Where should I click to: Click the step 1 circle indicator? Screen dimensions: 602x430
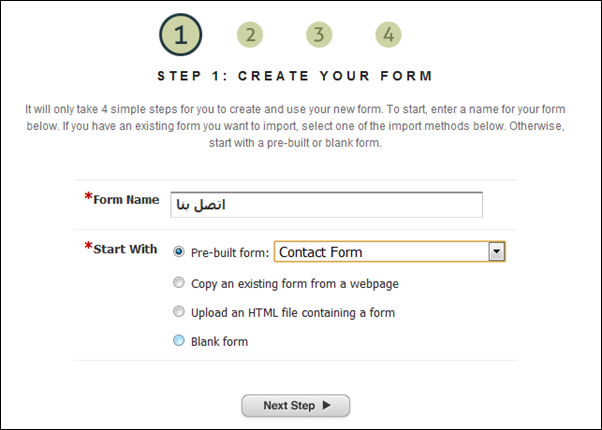180,36
